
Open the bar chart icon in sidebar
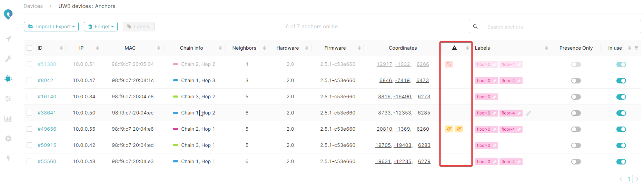click(x=8, y=119)
